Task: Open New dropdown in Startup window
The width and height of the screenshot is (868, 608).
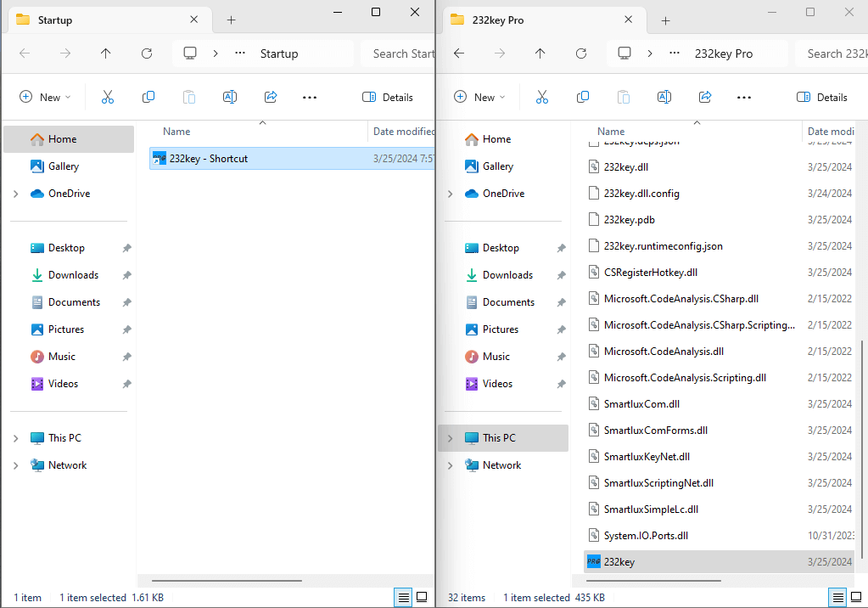Action: pos(45,98)
